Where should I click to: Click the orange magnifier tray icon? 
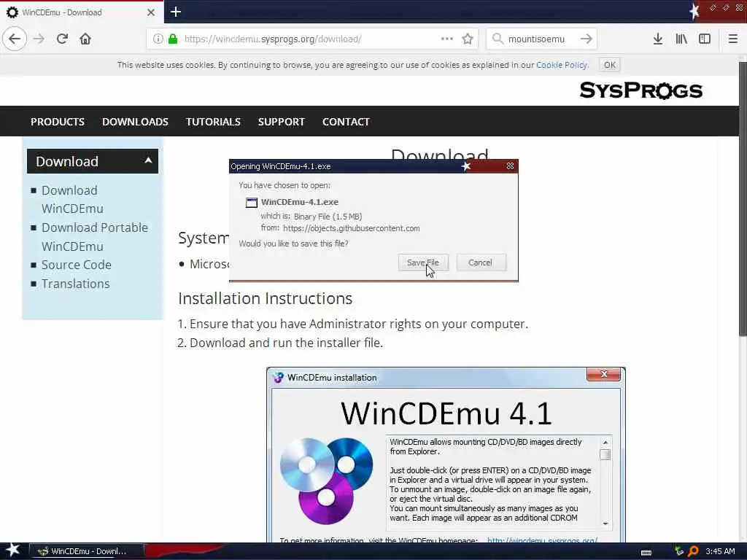[x=694, y=551]
